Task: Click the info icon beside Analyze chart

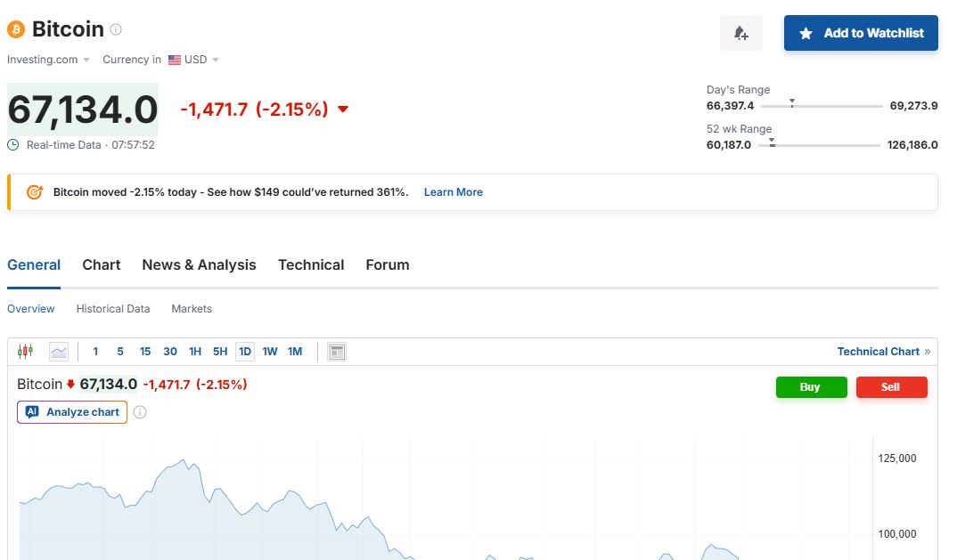Action: tap(140, 412)
